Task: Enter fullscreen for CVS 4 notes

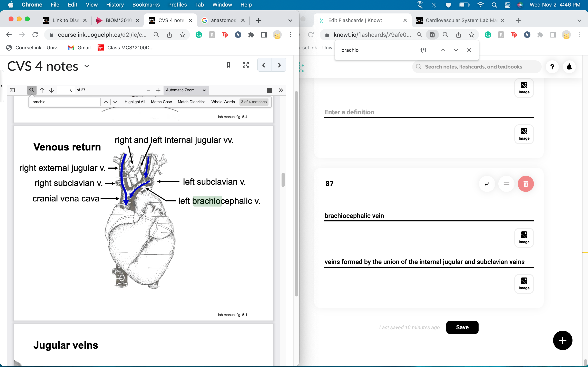Action: 246,65
